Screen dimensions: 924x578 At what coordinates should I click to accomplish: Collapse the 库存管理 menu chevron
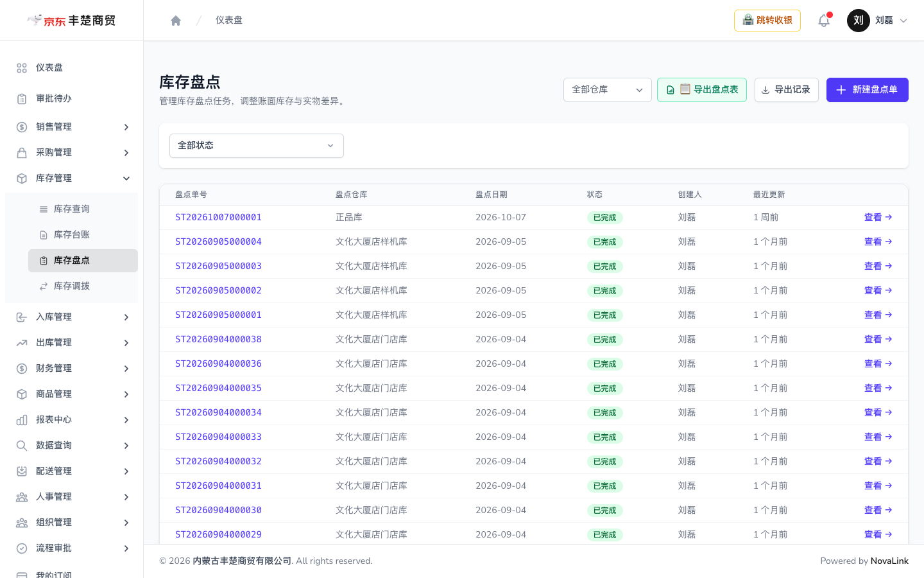tap(126, 179)
